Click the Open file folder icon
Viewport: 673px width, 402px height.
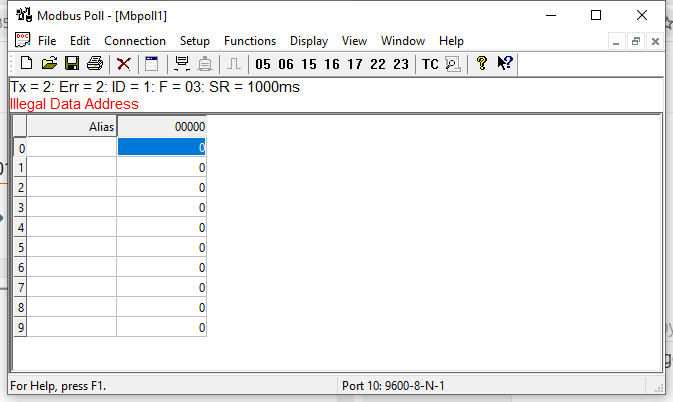point(49,63)
